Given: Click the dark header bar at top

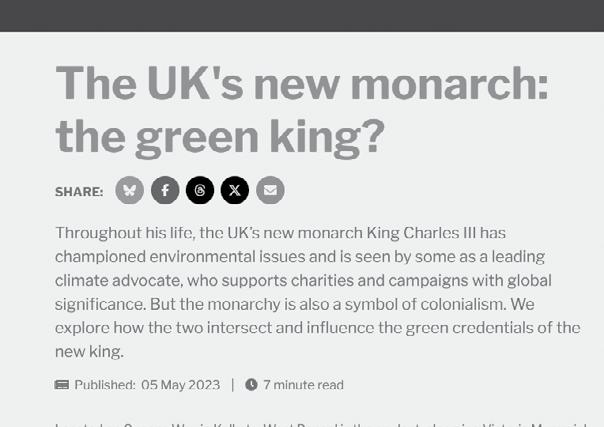Looking at the screenshot, I should (302, 15).
